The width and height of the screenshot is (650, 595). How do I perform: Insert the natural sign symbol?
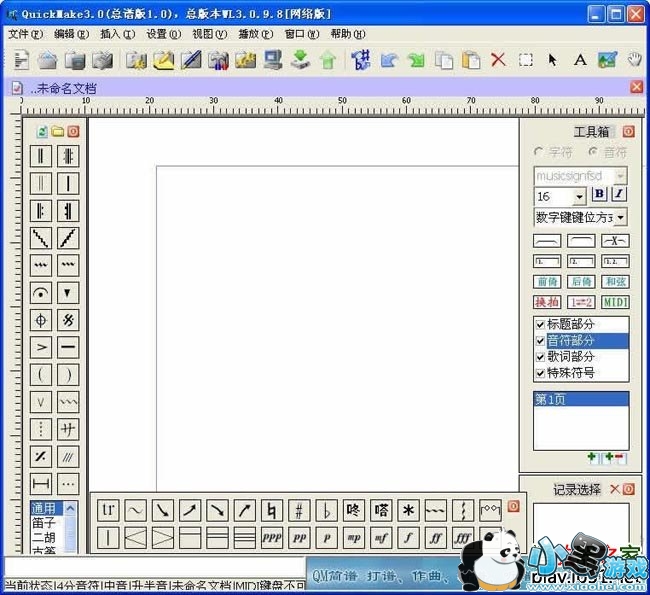pyautogui.click(x=272, y=510)
